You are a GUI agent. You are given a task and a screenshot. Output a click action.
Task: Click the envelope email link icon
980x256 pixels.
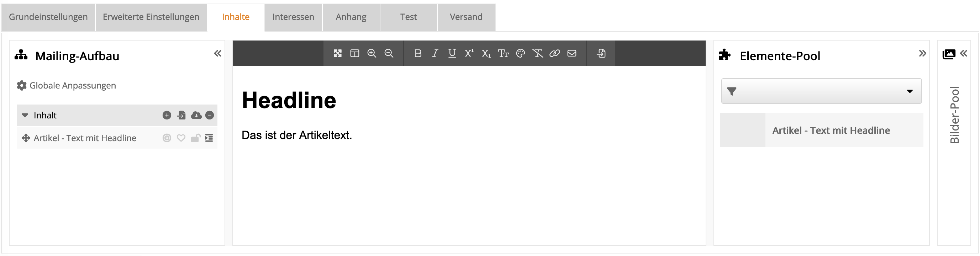pos(571,53)
